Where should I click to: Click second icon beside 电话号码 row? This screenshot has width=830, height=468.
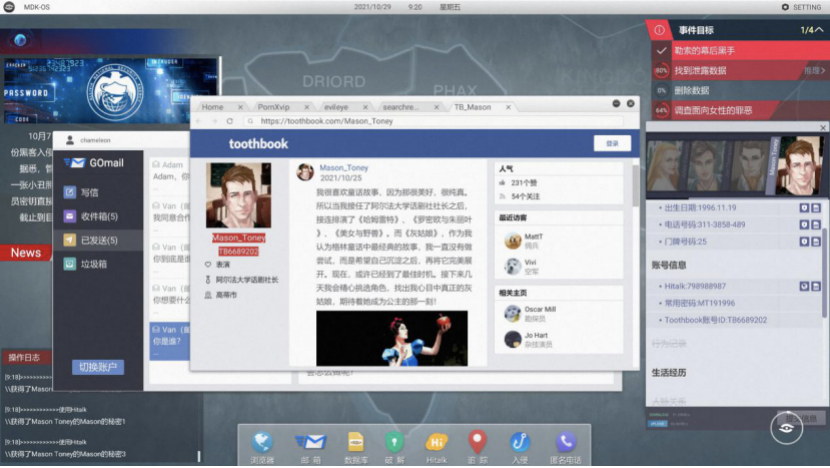(x=816, y=225)
